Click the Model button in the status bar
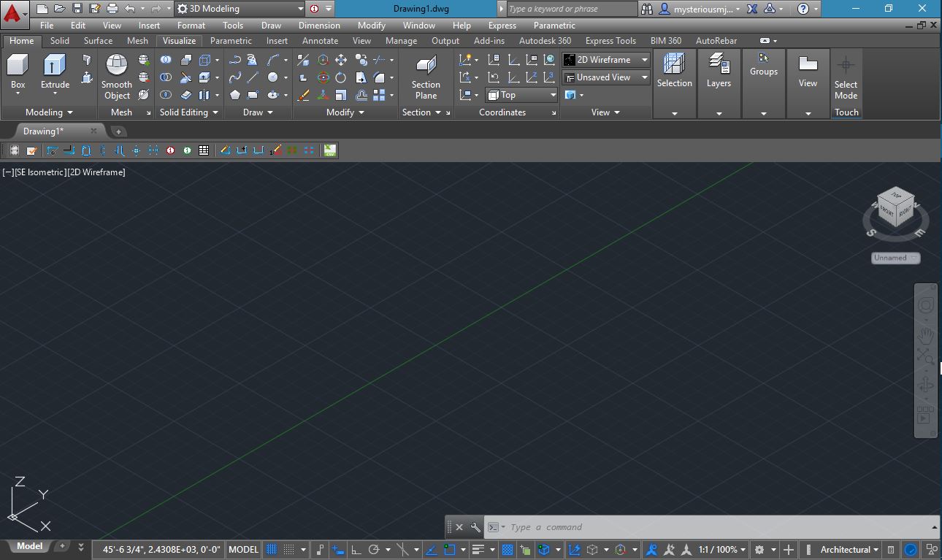This screenshot has height=560, width=942. coord(29,545)
